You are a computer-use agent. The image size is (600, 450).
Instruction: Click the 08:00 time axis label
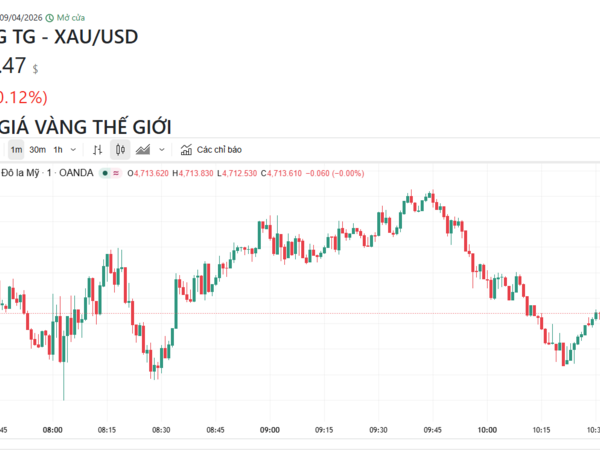point(53,429)
